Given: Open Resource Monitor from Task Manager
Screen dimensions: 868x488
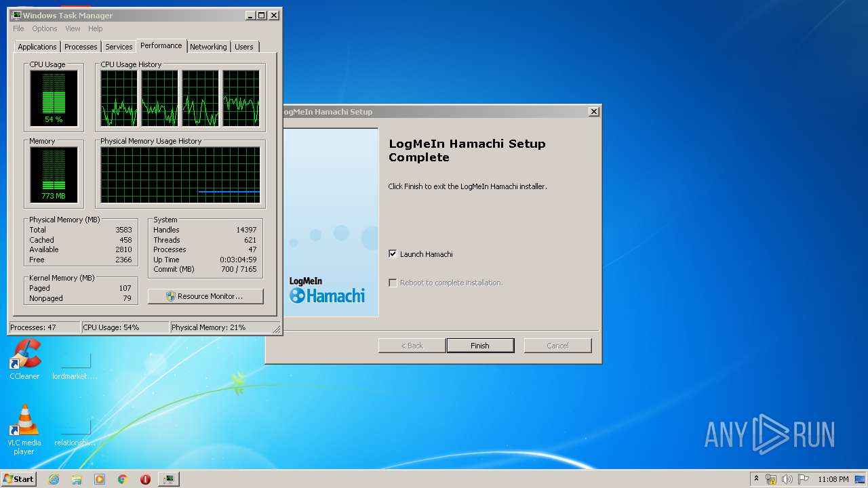Looking at the screenshot, I should coord(205,296).
